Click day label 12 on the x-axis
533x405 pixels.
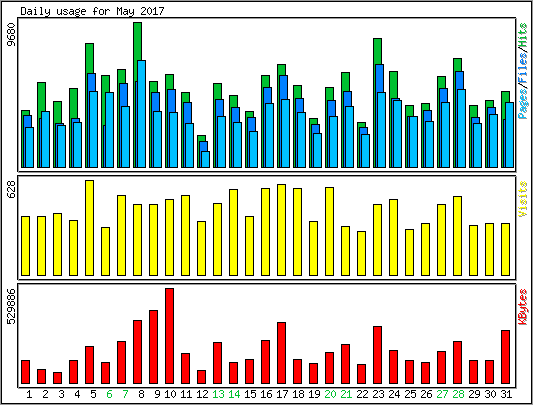click(202, 394)
